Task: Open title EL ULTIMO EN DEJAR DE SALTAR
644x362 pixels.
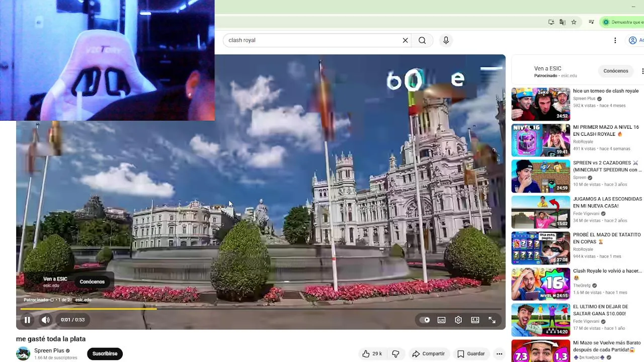Action: tap(601, 310)
